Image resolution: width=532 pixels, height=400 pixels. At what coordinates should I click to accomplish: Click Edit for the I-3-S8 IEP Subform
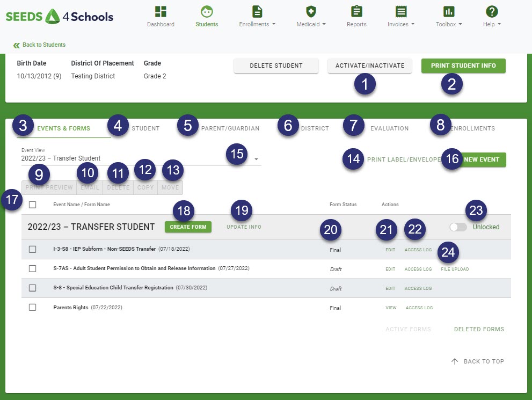390,250
